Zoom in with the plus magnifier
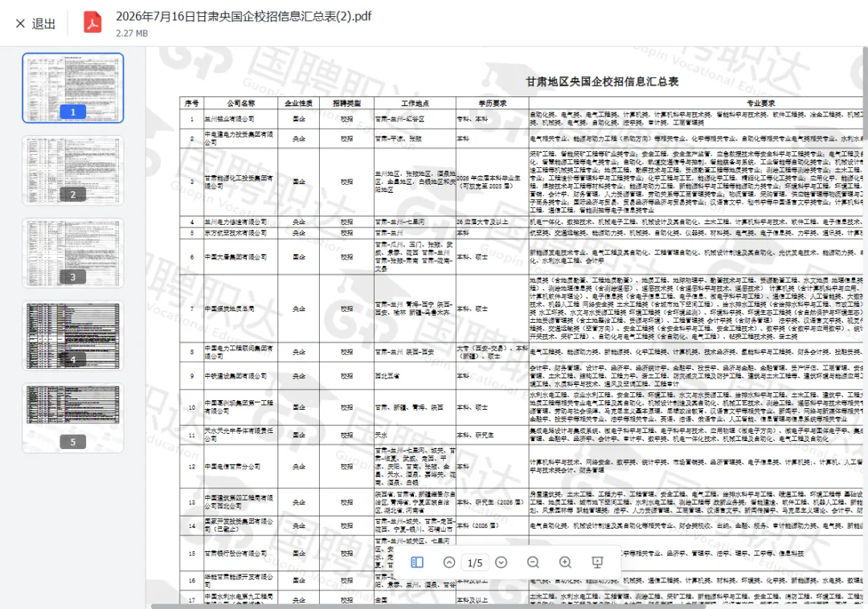868x609 pixels. click(565, 562)
